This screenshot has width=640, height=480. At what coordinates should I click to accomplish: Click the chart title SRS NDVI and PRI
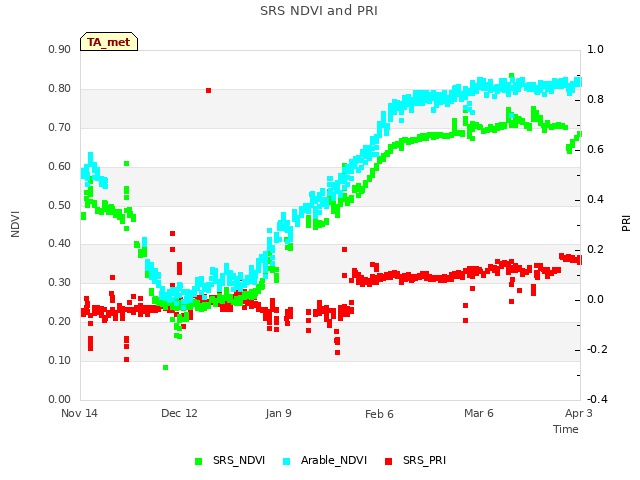point(319,10)
